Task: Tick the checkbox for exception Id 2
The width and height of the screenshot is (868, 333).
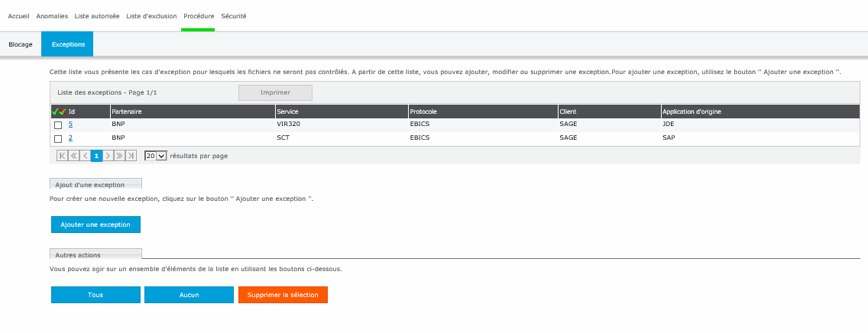Action: (58, 138)
